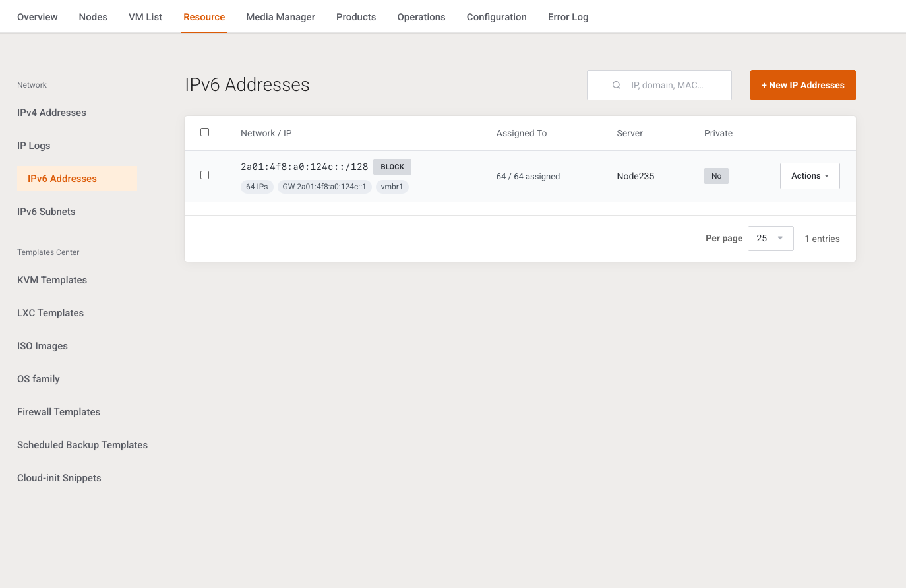The image size is (906, 588).
Task: Open the Nodes tab
Action: coord(93,17)
